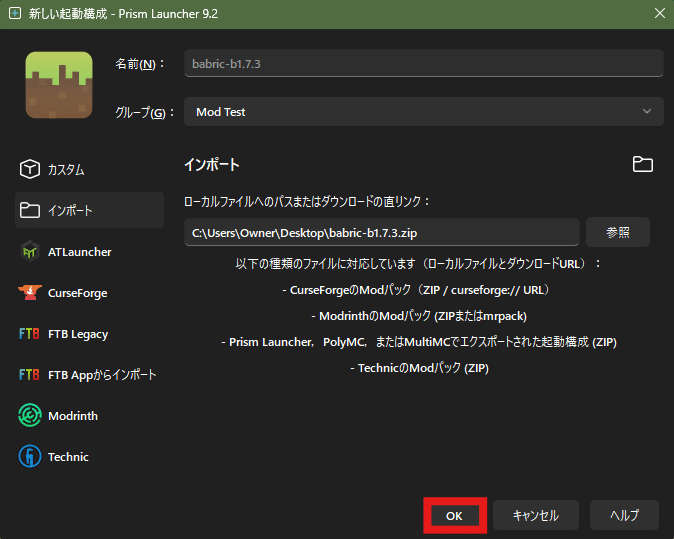The image size is (674, 539).
Task: Confirm with the OK button
Action: (454, 515)
